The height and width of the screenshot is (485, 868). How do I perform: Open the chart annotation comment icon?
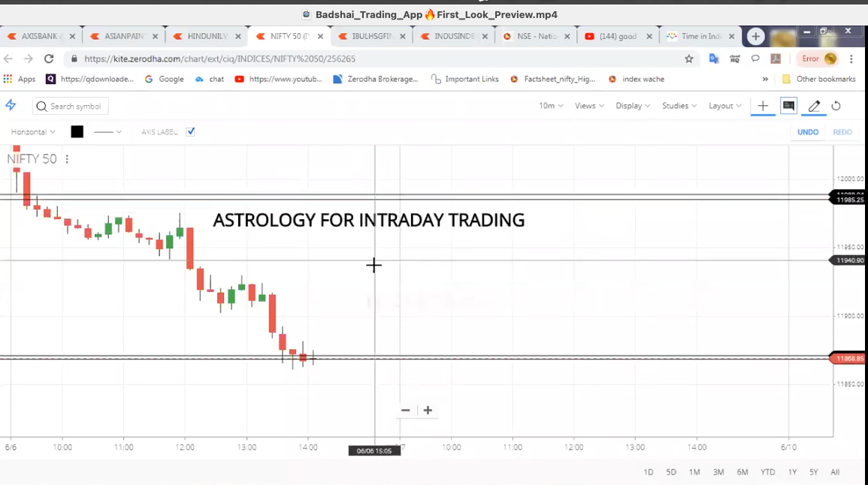[x=788, y=106]
